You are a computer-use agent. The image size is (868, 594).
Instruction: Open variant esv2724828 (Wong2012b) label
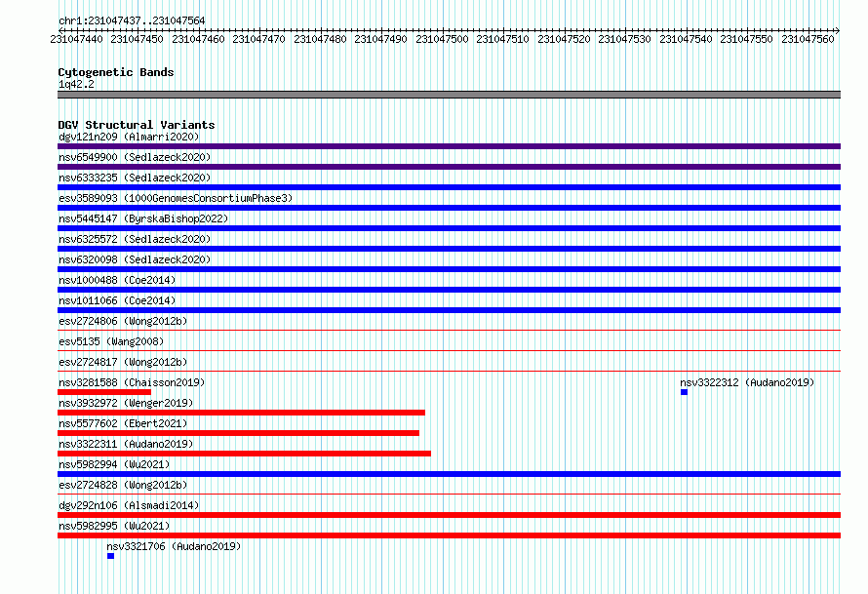click(123, 485)
